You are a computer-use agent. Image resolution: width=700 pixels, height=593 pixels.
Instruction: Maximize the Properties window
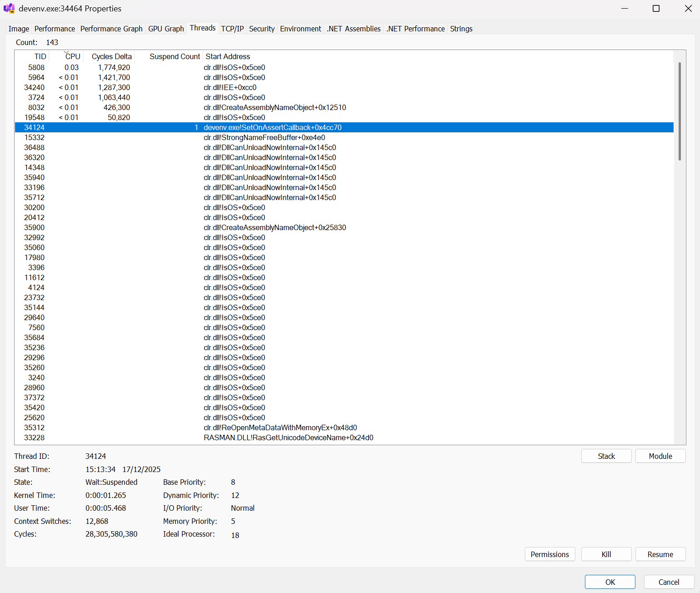656,9
